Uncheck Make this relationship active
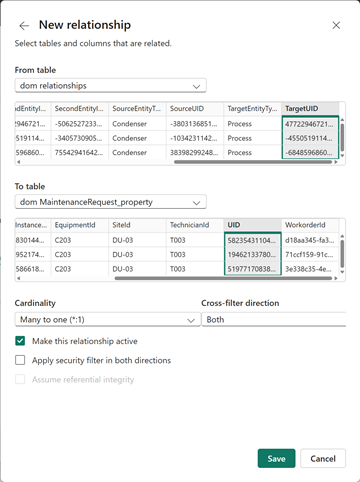The image size is (360, 482). [20, 341]
